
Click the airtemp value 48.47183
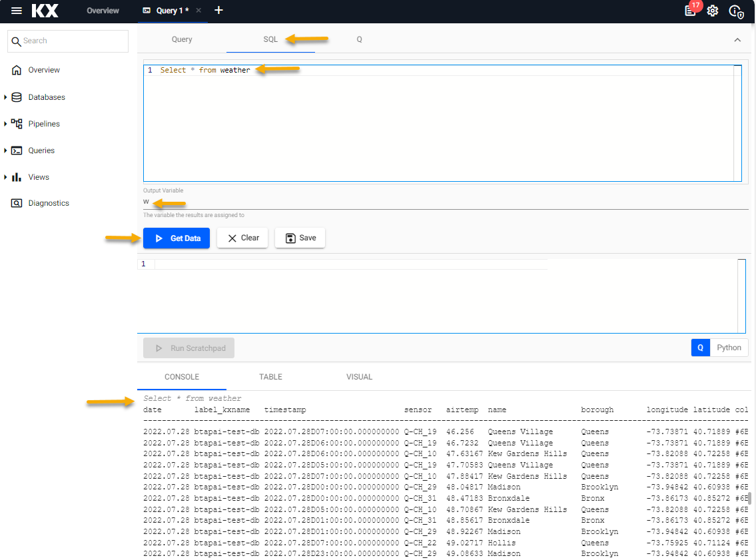coord(464,498)
